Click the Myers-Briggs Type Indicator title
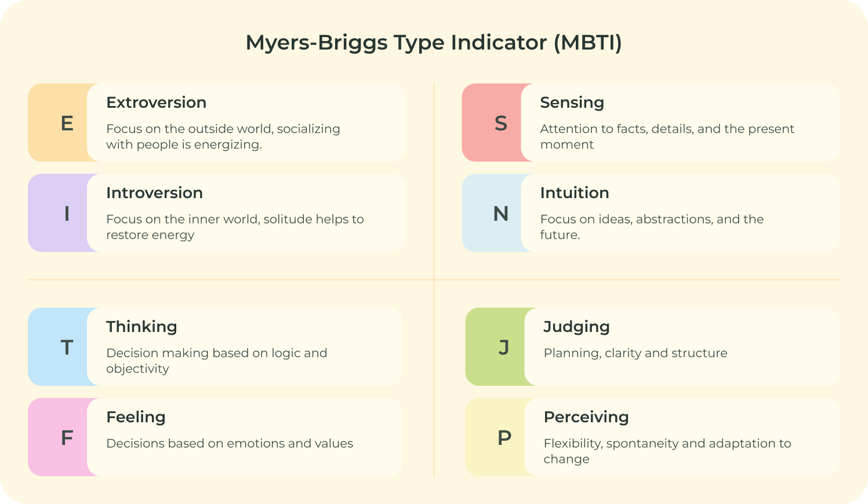This screenshot has height=504, width=868. coord(434,43)
